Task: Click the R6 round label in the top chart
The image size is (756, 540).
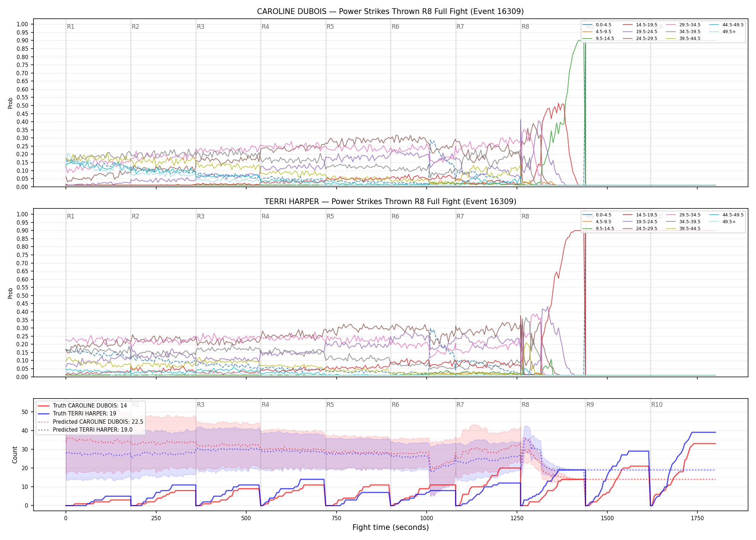Action: tap(395, 27)
